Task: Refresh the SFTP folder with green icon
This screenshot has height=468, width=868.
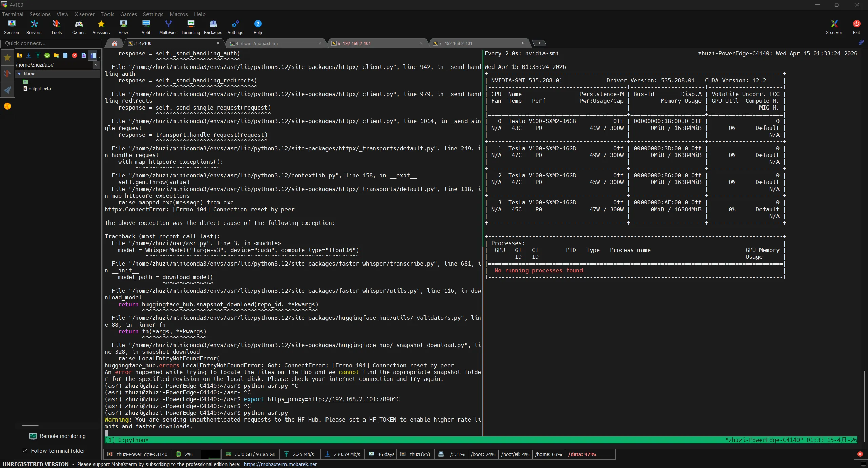Action: click(47, 55)
